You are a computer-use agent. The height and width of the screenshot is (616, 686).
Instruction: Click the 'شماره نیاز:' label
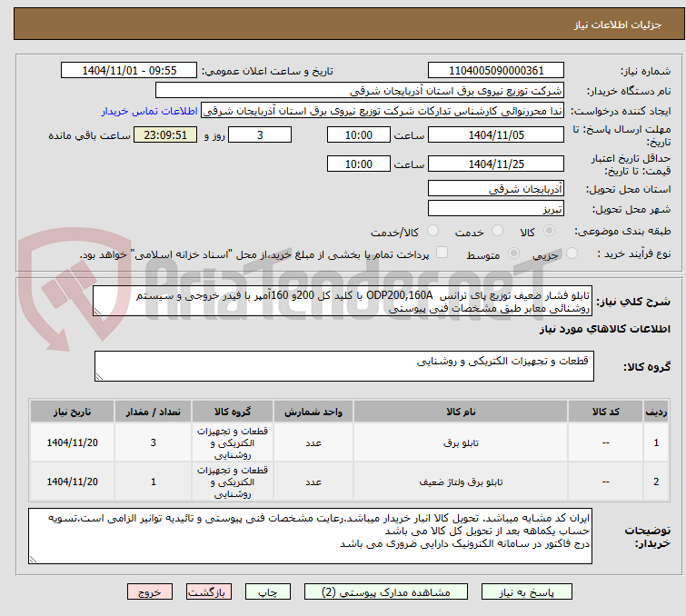tap(645, 71)
